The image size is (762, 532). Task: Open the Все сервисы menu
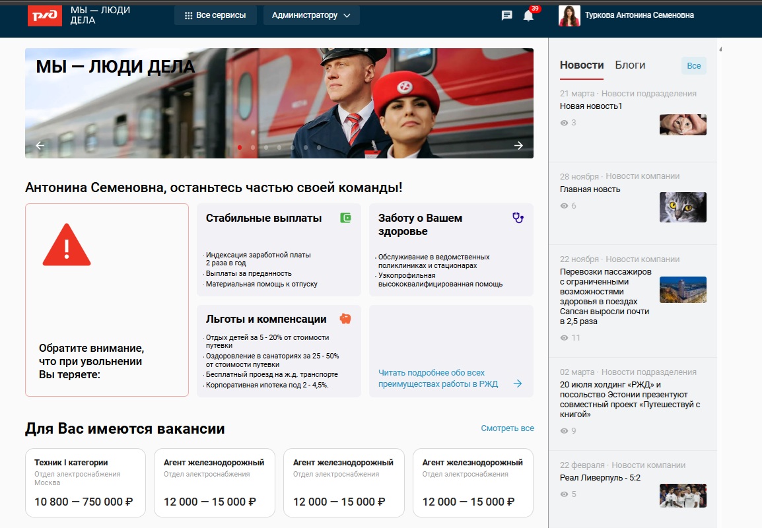coord(215,15)
